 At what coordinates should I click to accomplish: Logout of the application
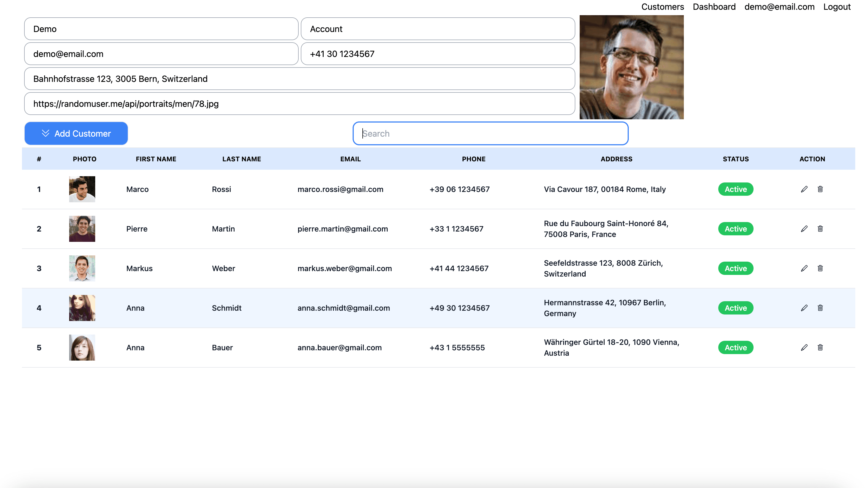click(837, 7)
